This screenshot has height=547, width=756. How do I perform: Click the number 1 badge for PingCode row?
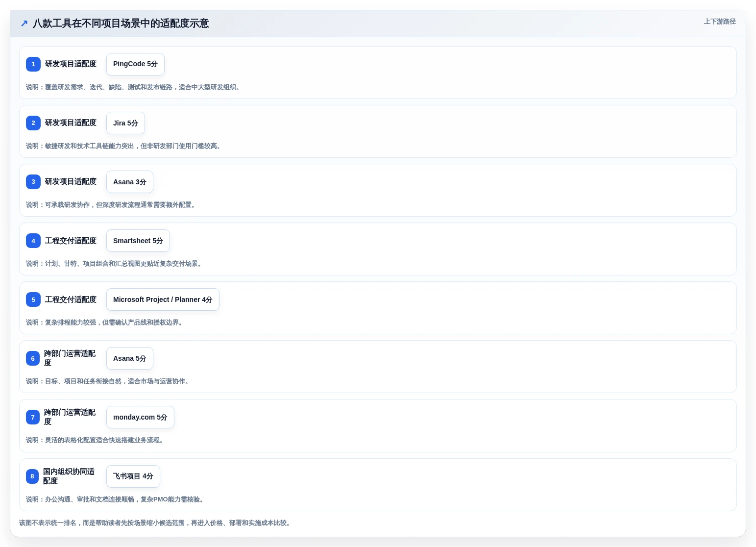[x=33, y=64]
